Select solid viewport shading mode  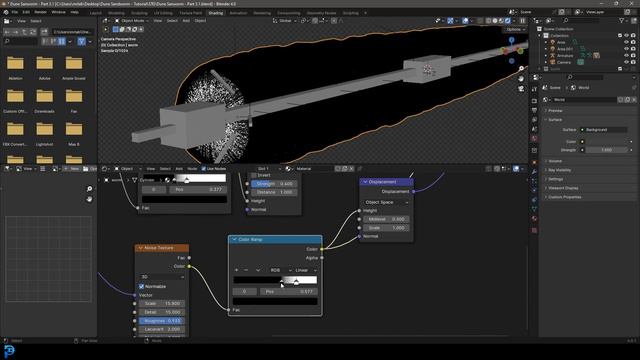[495, 20]
